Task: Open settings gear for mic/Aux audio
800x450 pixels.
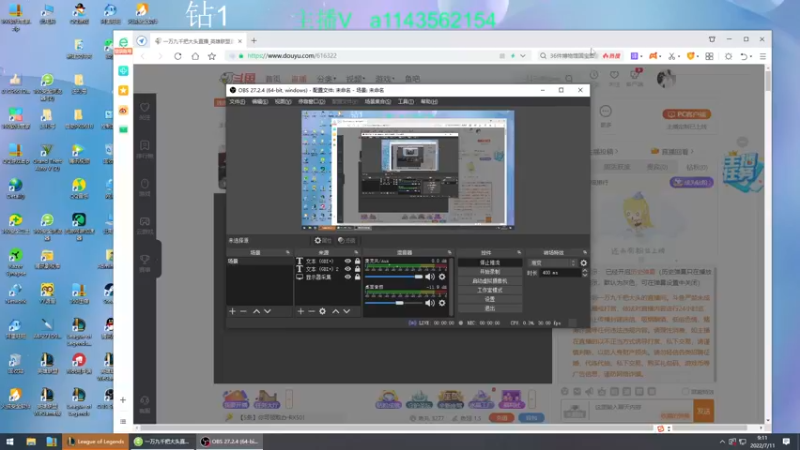Action: (x=442, y=277)
